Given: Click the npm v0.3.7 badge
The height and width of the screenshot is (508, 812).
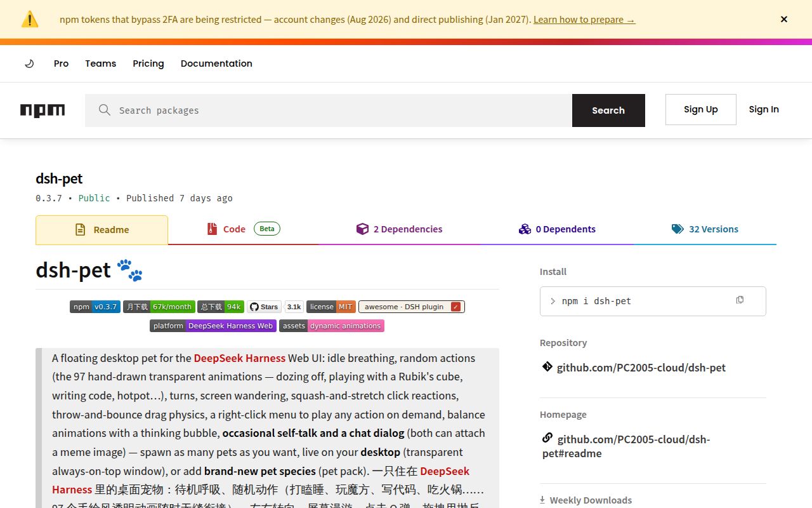Looking at the screenshot, I should (95, 307).
